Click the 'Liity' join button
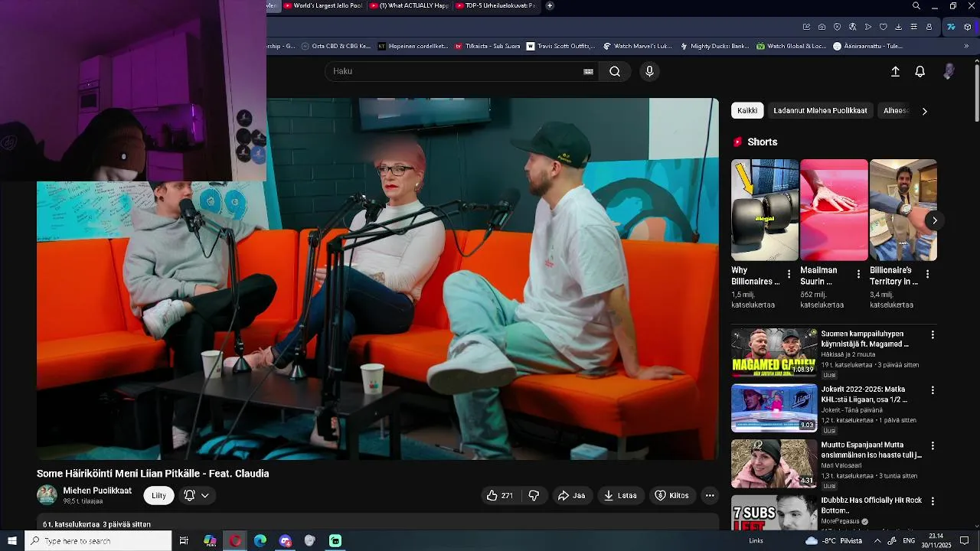The height and width of the screenshot is (551, 980). (158, 495)
